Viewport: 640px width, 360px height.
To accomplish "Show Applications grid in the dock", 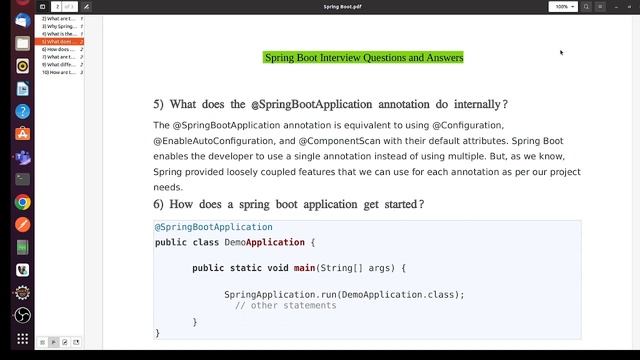I will pyautogui.click(x=22, y=339).
